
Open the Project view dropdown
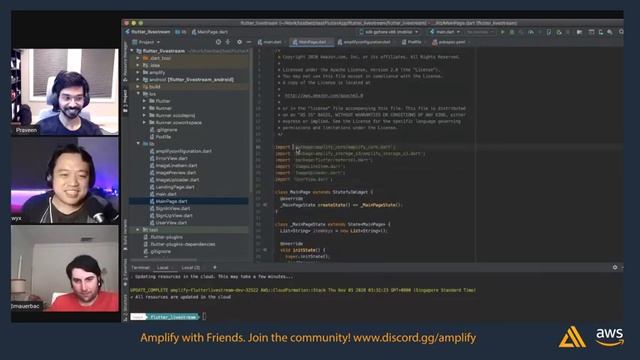[146, 42]
